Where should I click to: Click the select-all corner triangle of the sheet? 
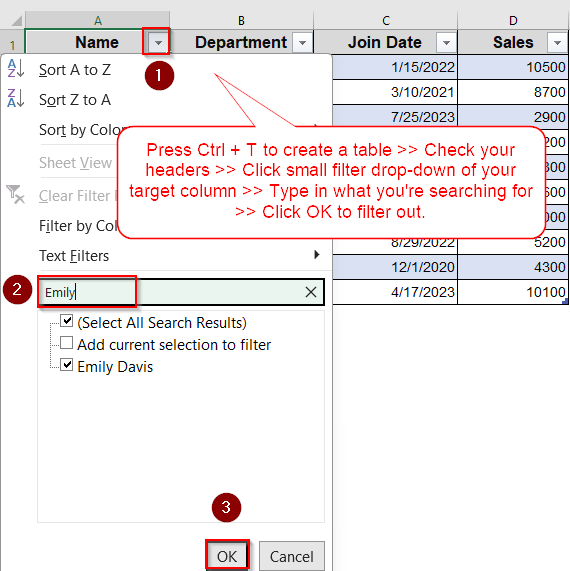(16, 21)
